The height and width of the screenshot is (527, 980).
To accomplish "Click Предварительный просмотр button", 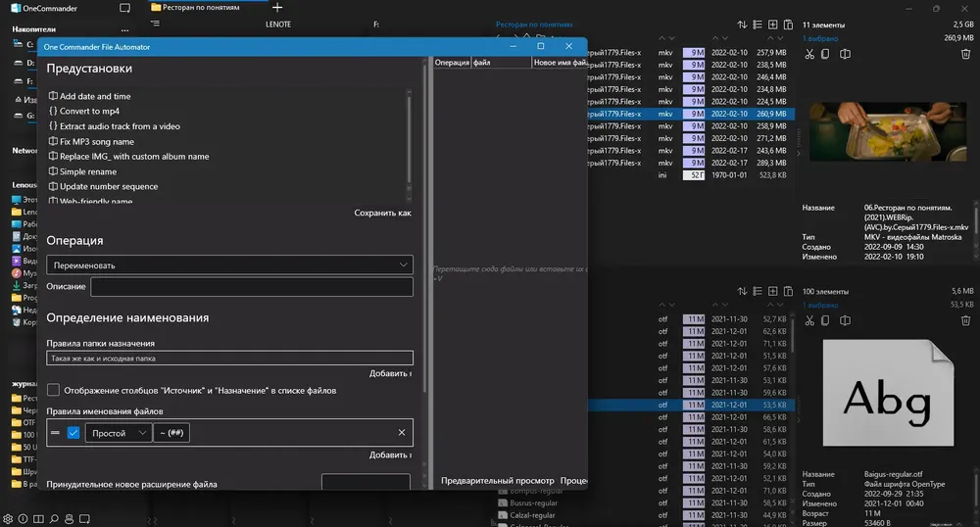I will coord(498,481).
